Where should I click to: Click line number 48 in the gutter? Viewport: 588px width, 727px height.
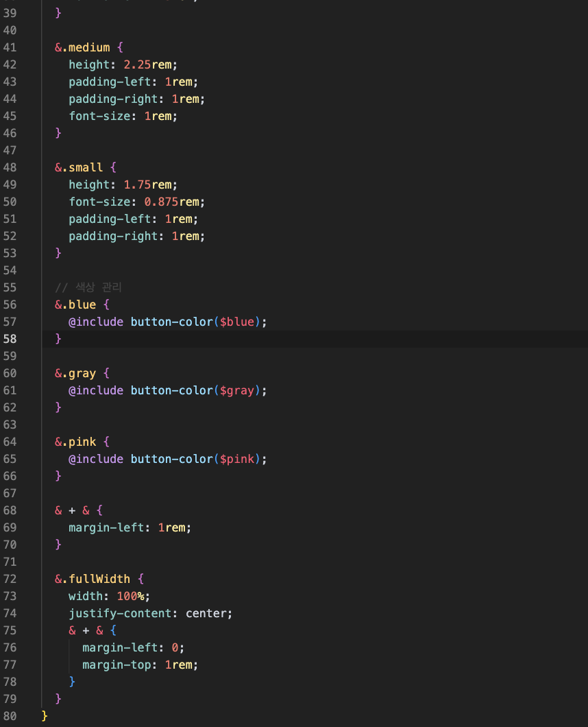pyautogui.click(x=10, y=167)
